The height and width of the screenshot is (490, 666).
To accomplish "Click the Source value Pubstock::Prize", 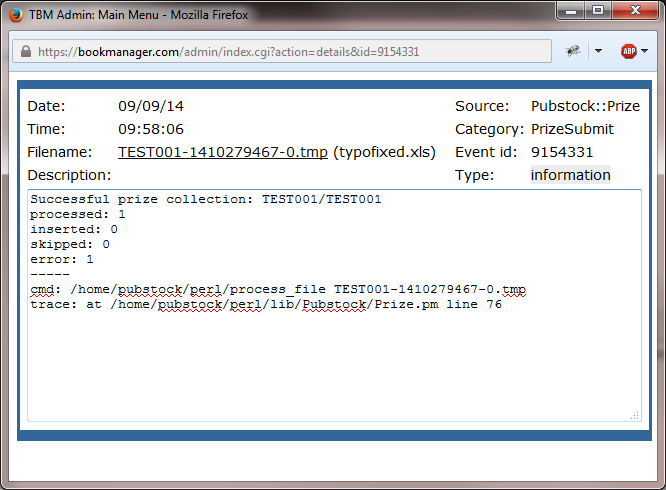I will click(x=585, y=106).
